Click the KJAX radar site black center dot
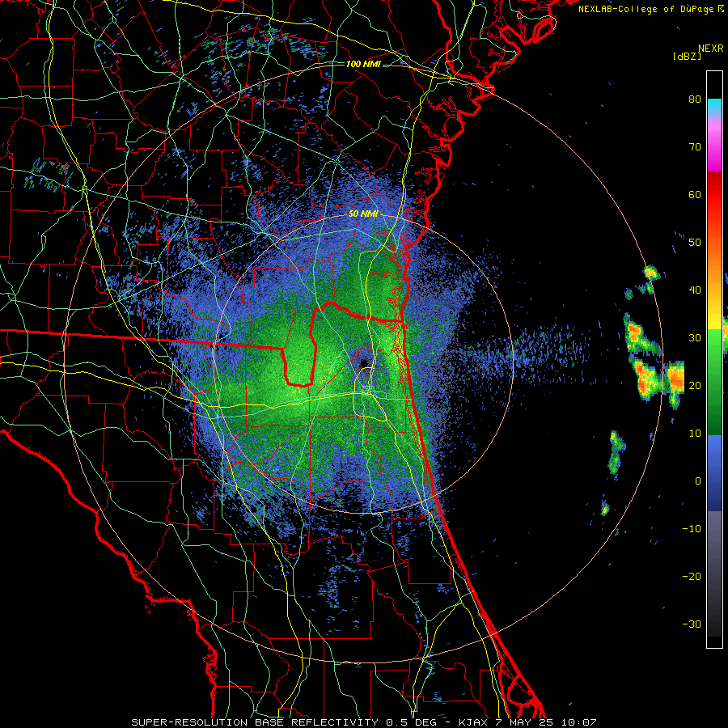Image resolution: width=728 pixels, height=728 pixels. 363,362
